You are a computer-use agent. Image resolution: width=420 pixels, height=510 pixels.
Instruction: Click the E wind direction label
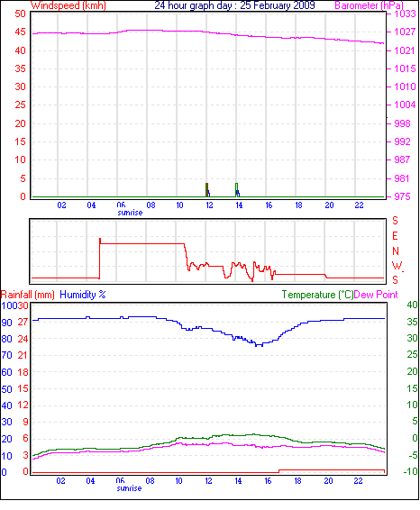[x=395, y=236]
